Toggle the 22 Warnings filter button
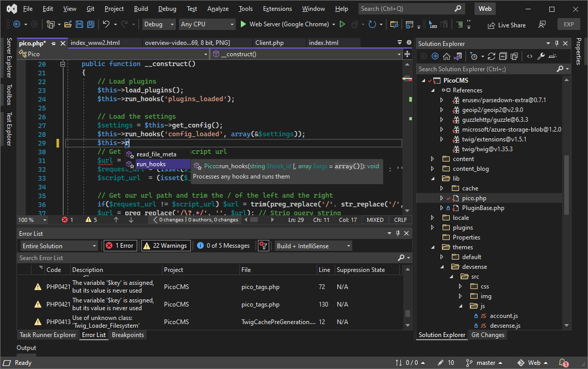The width and height of the screenshot is (588, 369). pyautogui.click(x=166, y=245)
